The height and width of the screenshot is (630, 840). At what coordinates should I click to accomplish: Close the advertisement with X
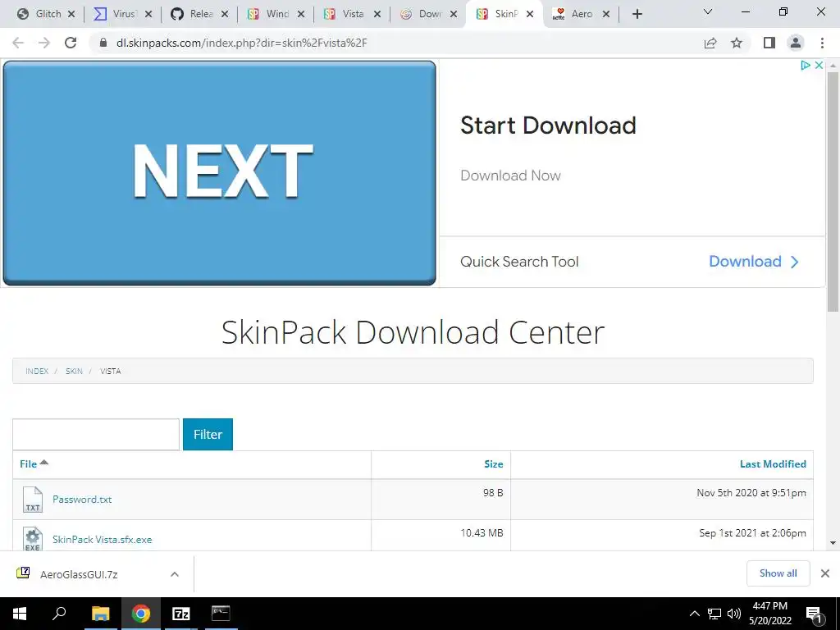coord(819,66)
